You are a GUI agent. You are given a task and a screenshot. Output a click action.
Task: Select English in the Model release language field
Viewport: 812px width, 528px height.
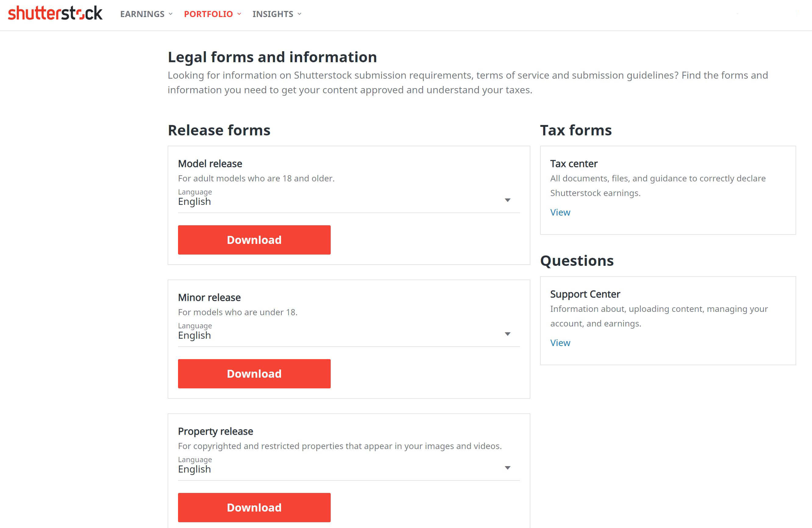[194, 202]
